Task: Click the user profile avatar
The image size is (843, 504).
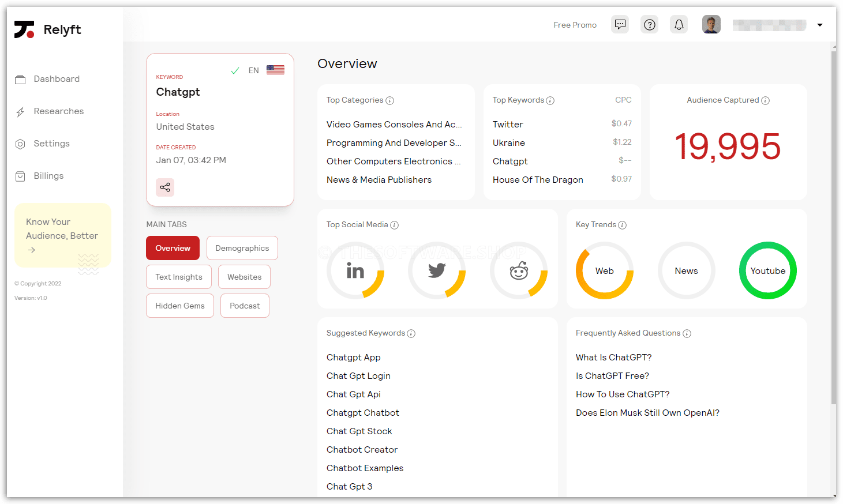Action: tap(711, 25)
